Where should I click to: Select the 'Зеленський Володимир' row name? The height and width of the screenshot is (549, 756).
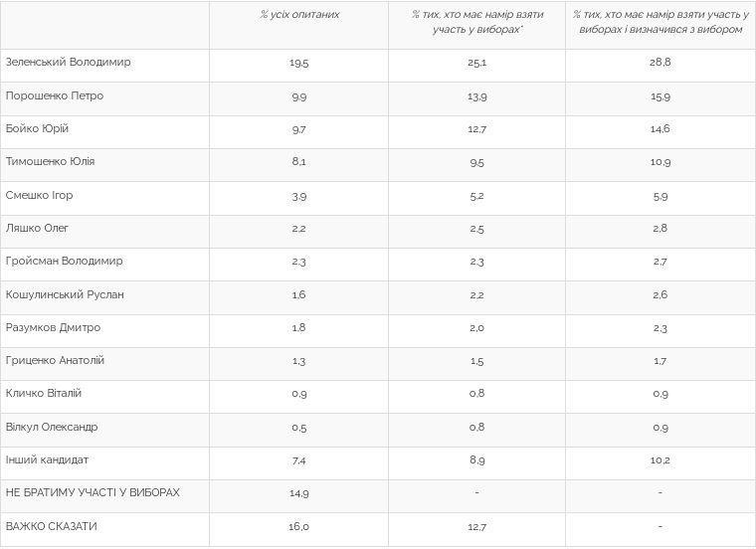(x=69, y=63)
